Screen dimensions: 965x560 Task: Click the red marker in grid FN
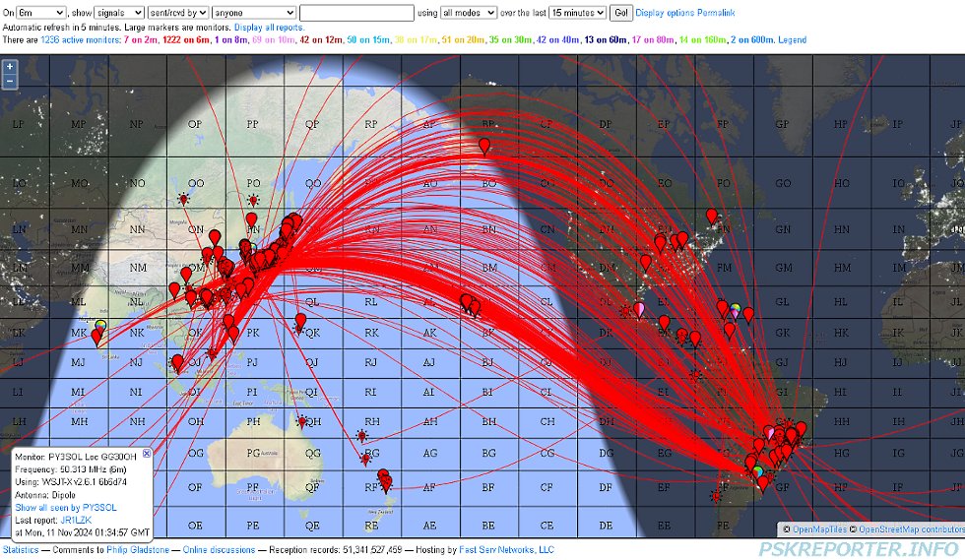[x=711, y=217]
